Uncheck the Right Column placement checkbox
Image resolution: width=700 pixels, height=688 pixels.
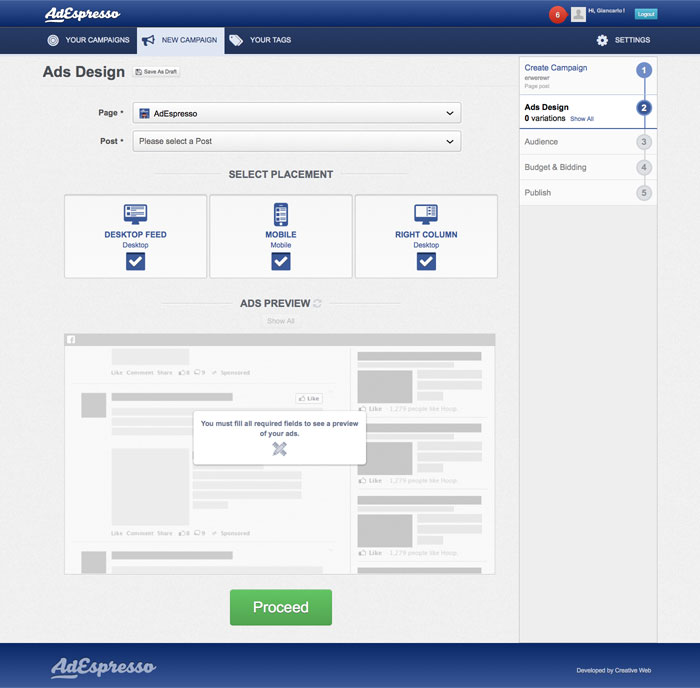coord(426,262)
